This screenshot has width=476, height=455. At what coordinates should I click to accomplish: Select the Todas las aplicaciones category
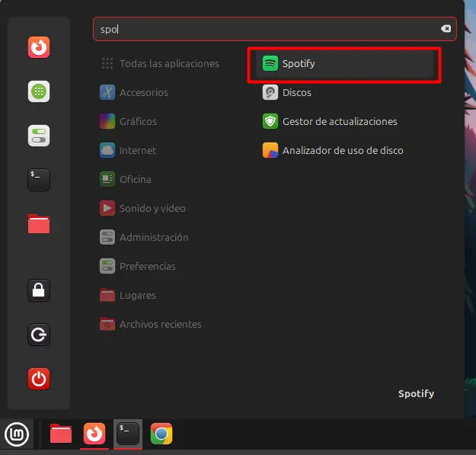[168, 64]
